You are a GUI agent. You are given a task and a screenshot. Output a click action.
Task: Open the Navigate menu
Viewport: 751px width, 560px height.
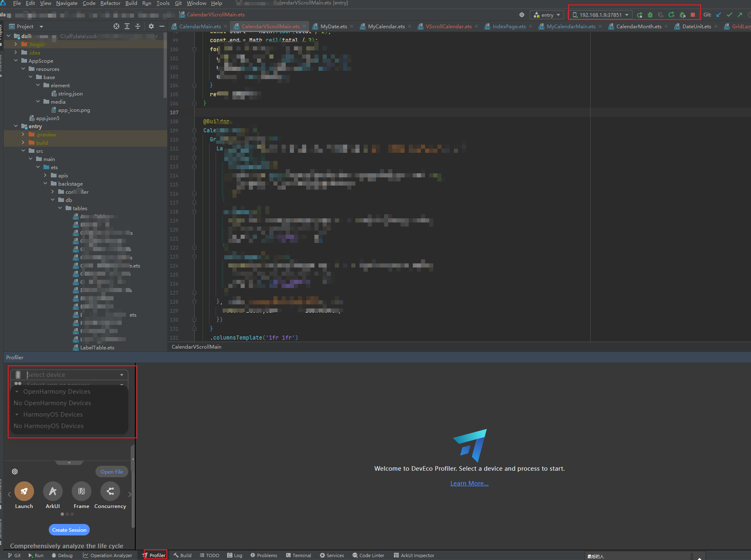pos(67,3)
